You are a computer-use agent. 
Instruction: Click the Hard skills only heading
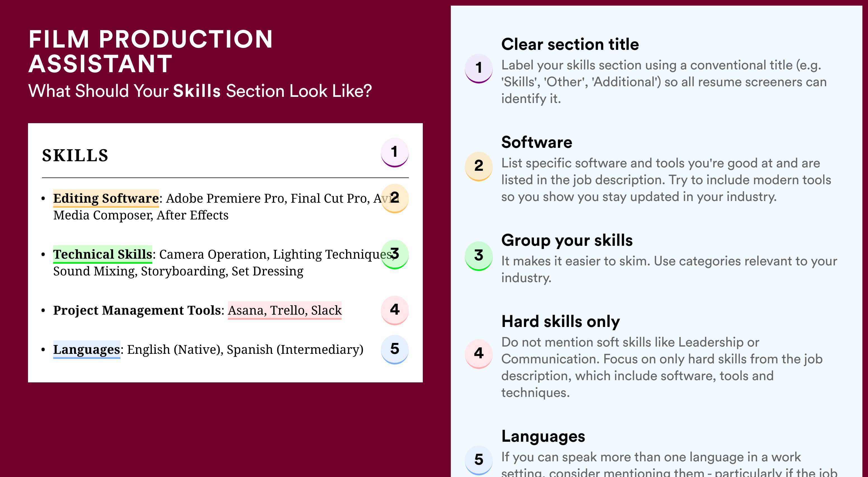pos(561,321)
